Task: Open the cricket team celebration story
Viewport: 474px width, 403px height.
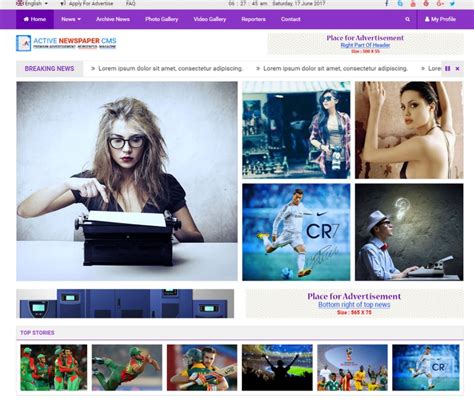Action: [x=54, y=367]
